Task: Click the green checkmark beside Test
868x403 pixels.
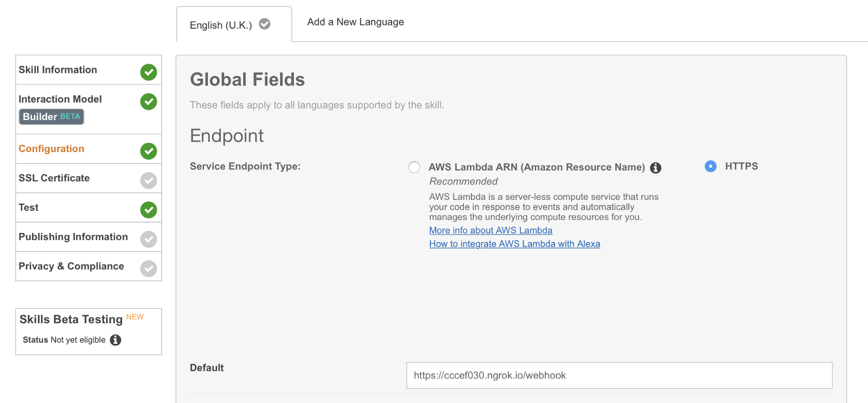Action: point(149,210)
